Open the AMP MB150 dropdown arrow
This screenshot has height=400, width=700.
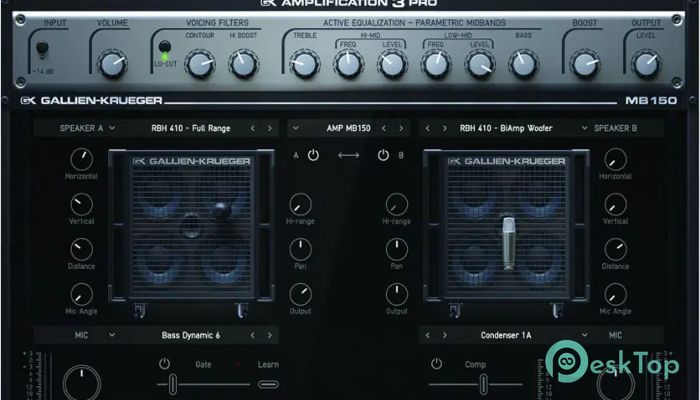pyautogui.click(x=296, y=128)
